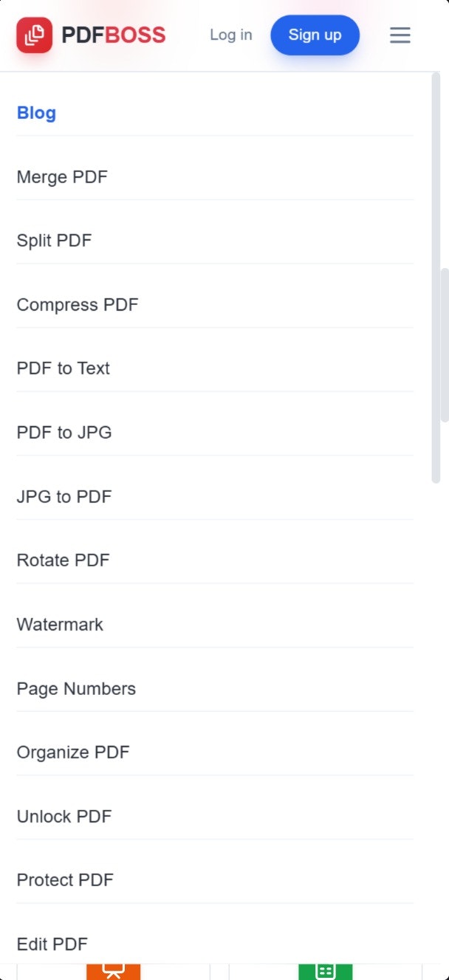Open the Edit PDF tool

(x=52, y=943)
